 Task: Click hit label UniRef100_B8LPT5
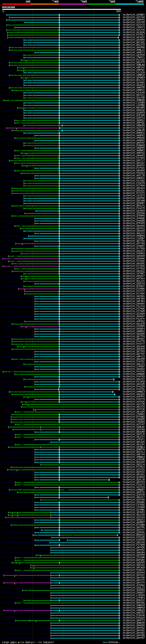click(x=134, y=63)
